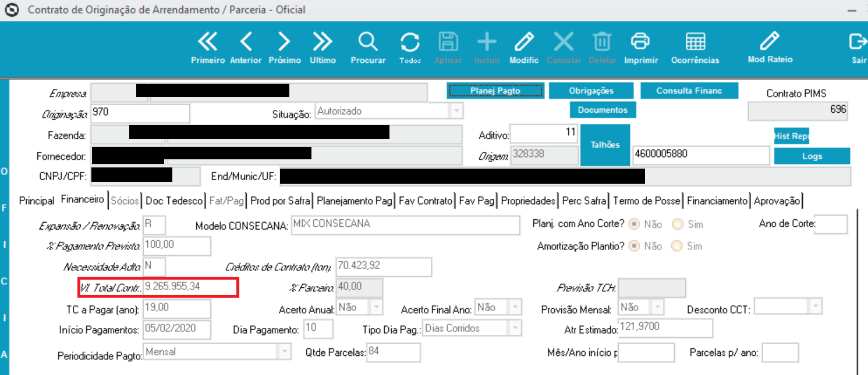Open the Fav Pag tab

click(476, 201)
